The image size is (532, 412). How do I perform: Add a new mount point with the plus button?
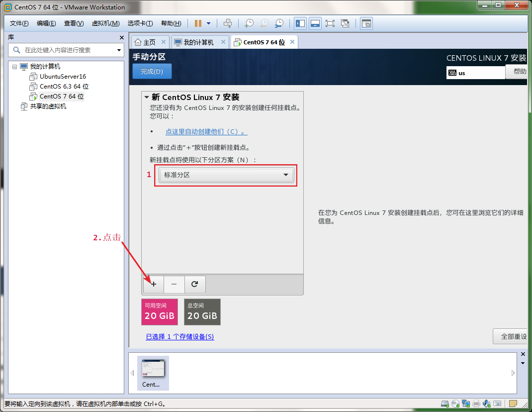[153, 284]
